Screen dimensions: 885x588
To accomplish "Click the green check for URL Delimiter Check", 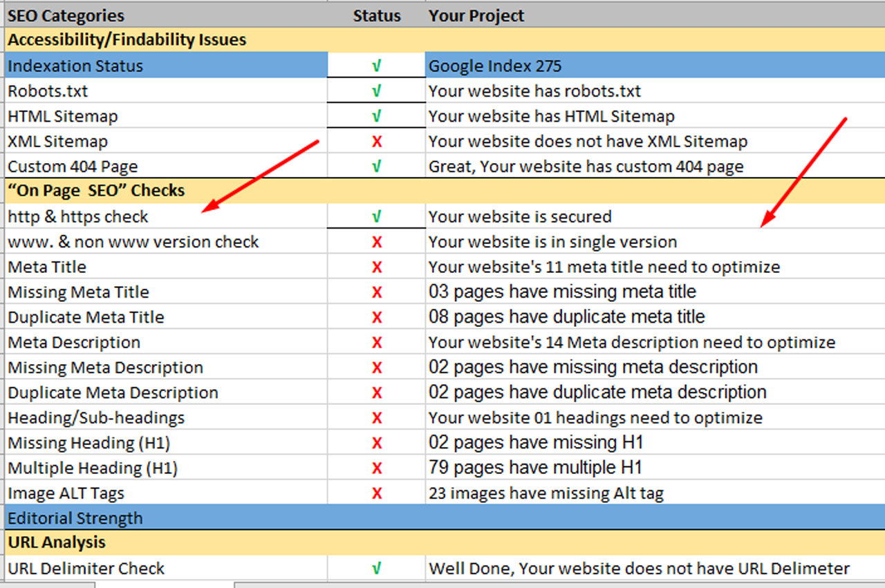I will coord(377,569).
